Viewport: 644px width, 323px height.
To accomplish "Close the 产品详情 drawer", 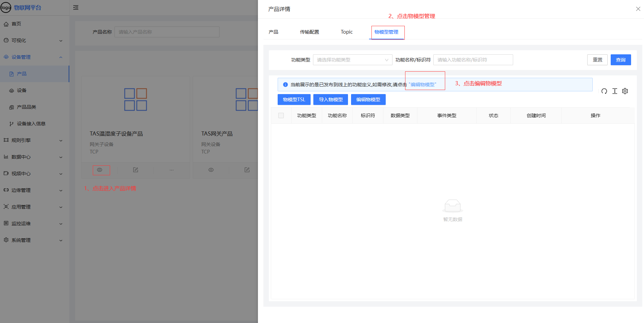I will (x=638, y=9).
